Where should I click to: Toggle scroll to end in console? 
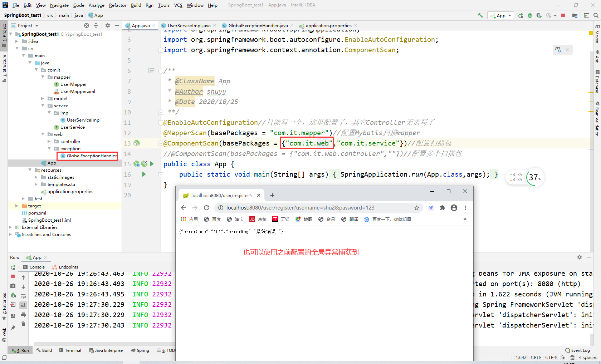[x=23, y=305]
